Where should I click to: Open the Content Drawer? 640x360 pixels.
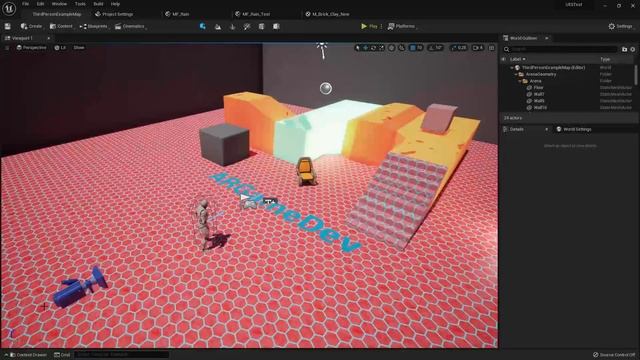click(x=28, y=355)
